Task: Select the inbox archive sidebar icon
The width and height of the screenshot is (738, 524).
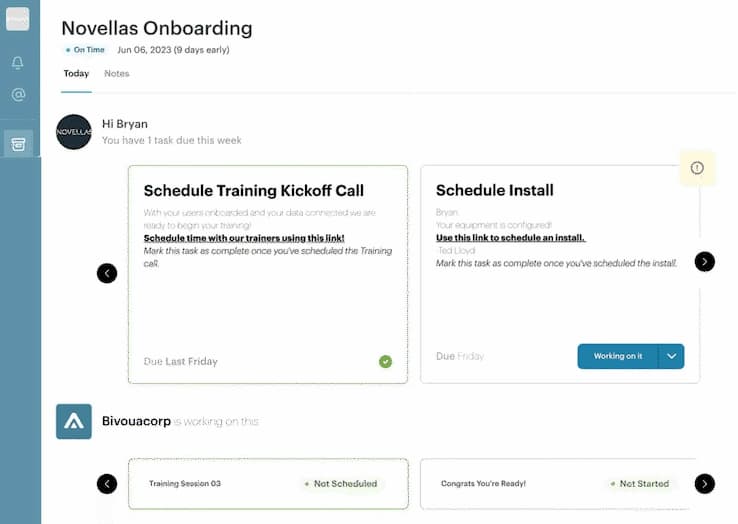Action: coord(18,144)
